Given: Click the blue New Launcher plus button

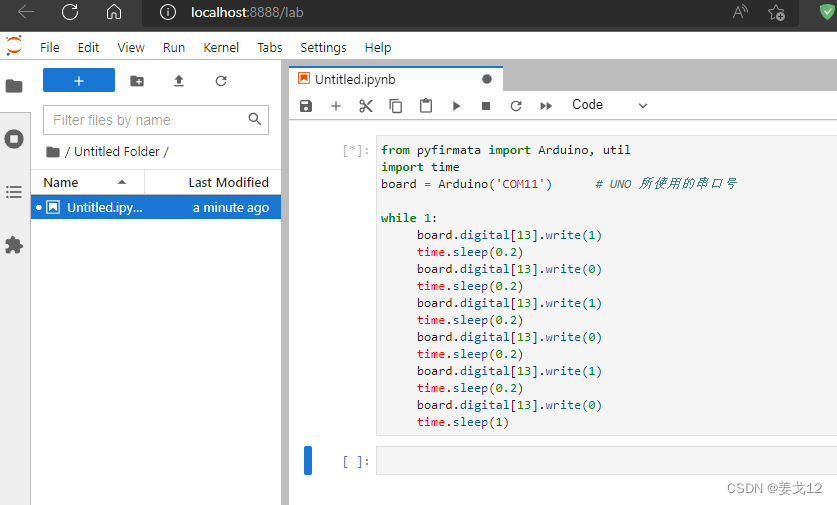Looking at the screenshot, I should tap(79, 80).
